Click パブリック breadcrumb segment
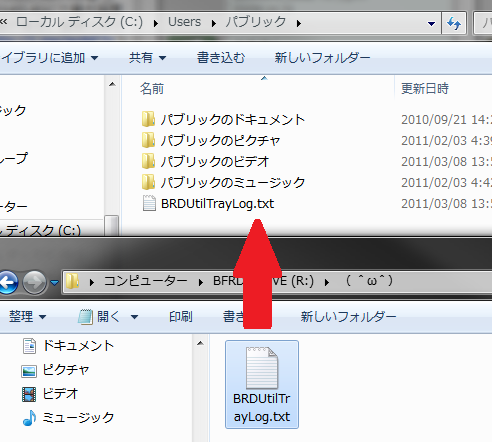Viewport: 492px width, 442px height. (256, 22)
